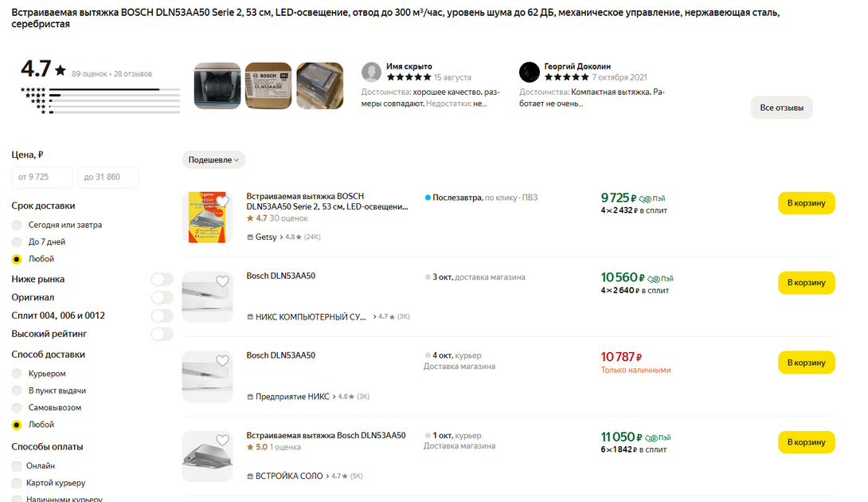Click the heart on НИКС КОМПЬЮТЕРНЫЙ offer
The height and width of the screenshot is (502, 868).
(x=222, y=281)
